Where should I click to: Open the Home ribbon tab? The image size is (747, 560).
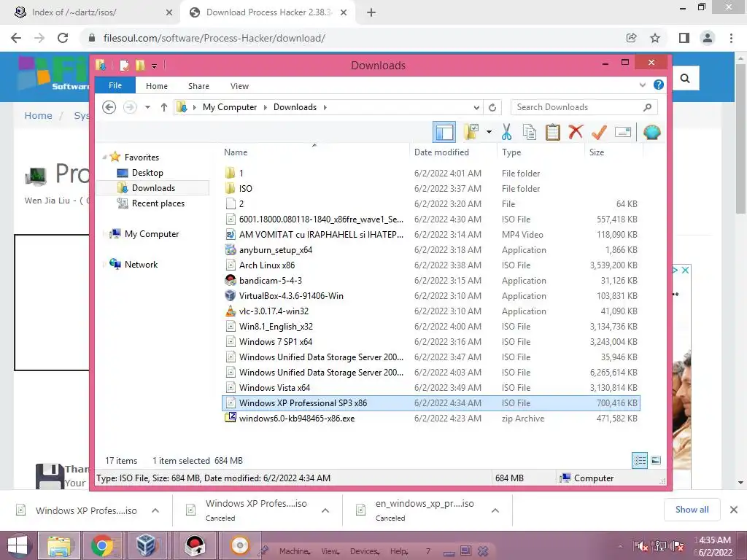[157, 86]
